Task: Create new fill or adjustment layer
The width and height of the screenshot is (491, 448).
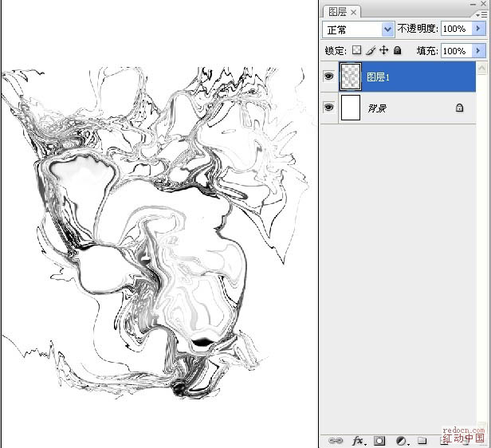Action: coord(401,440)
